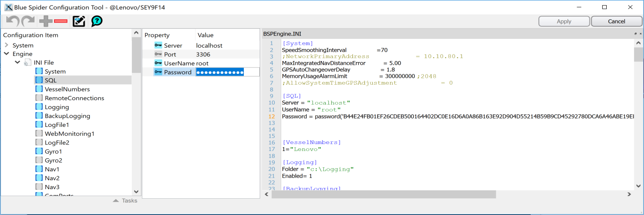Click the configuration tree scrollbar thumb

pos(136,55)
